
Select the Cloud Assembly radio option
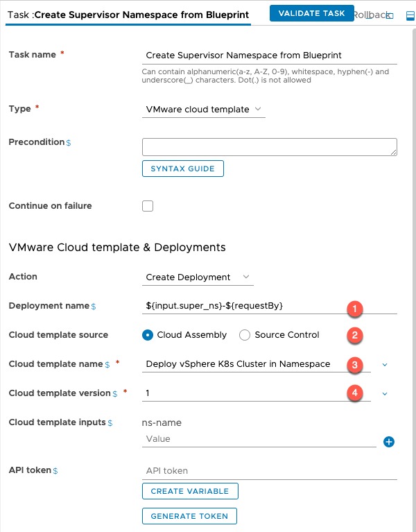click(148, 335)
